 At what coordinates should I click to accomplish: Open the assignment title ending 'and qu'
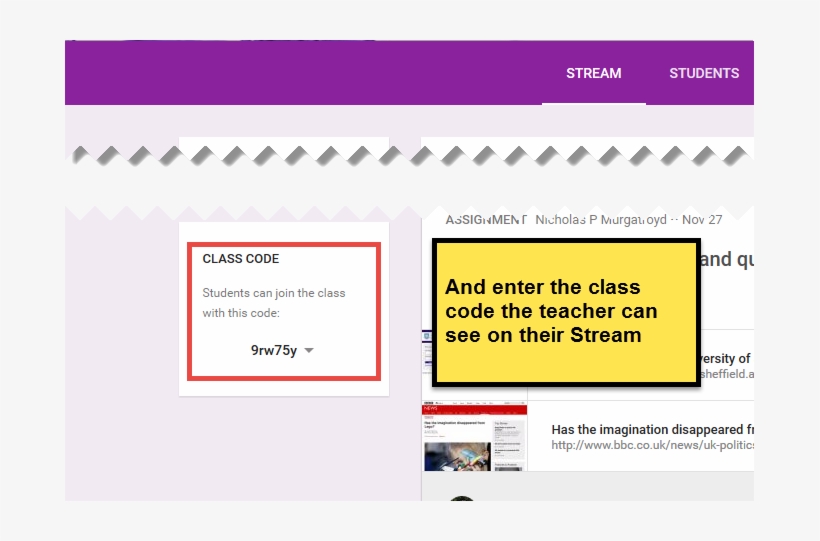pos(726,260)
